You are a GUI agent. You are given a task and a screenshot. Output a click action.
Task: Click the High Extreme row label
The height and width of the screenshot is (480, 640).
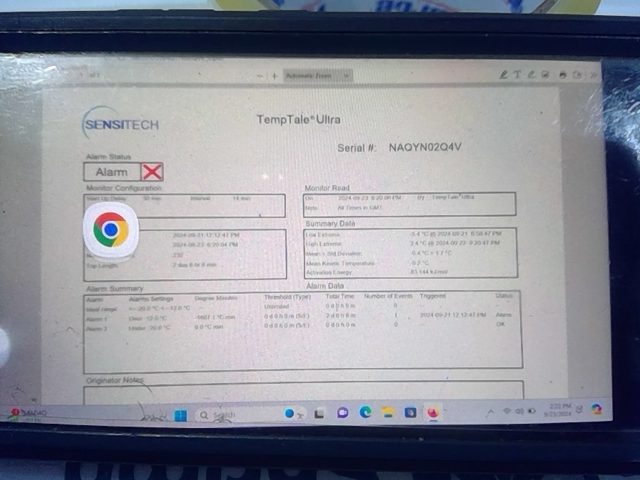[x=324, y=244]
